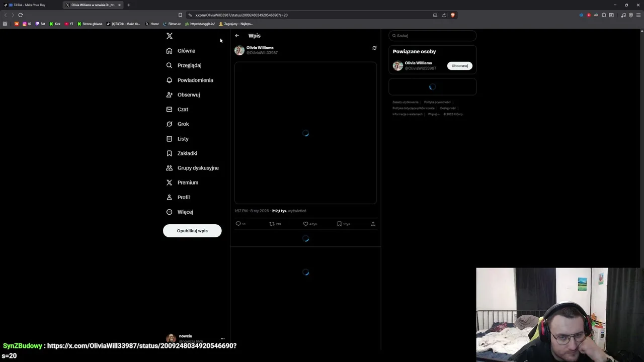The image size is (644, 362).
Task: Open Profil in the sidebar
Action: coord(178,197)
